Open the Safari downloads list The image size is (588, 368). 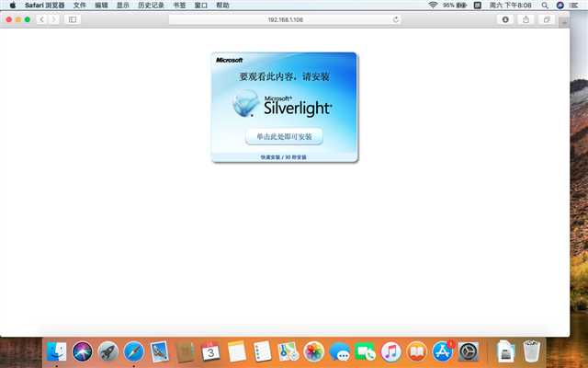click(x=505, y=19)
